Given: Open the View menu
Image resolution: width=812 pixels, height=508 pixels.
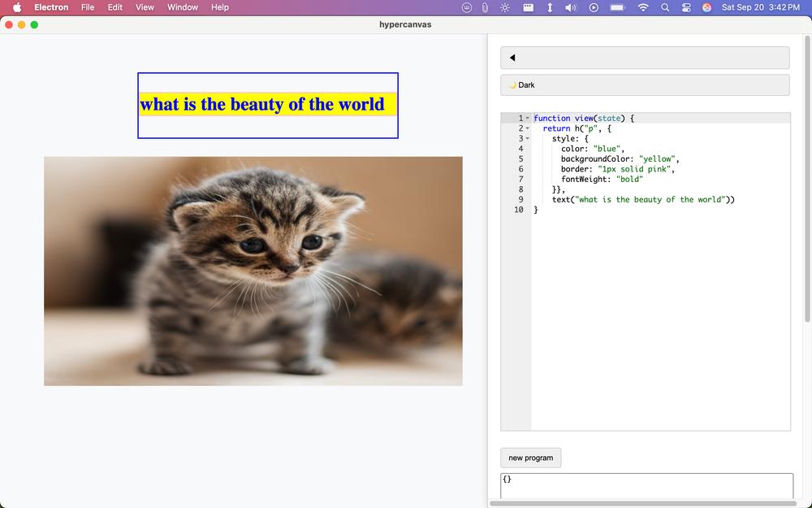Looking at the screenshot, I should pyautogui.click(x=145, y=7).
